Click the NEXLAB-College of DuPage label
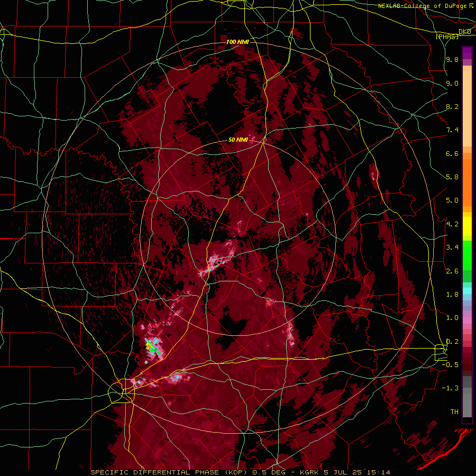Screen dimensions: 476x476 423,6
